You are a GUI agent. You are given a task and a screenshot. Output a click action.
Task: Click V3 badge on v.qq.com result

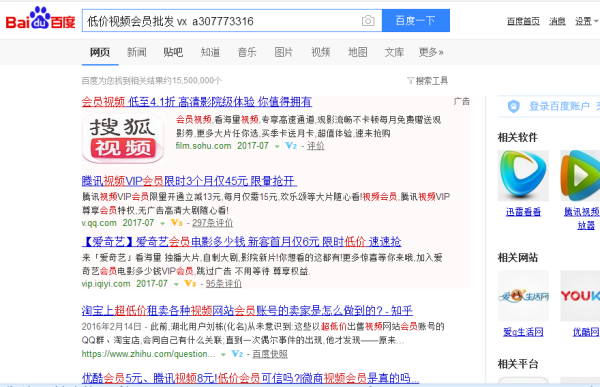176,223
